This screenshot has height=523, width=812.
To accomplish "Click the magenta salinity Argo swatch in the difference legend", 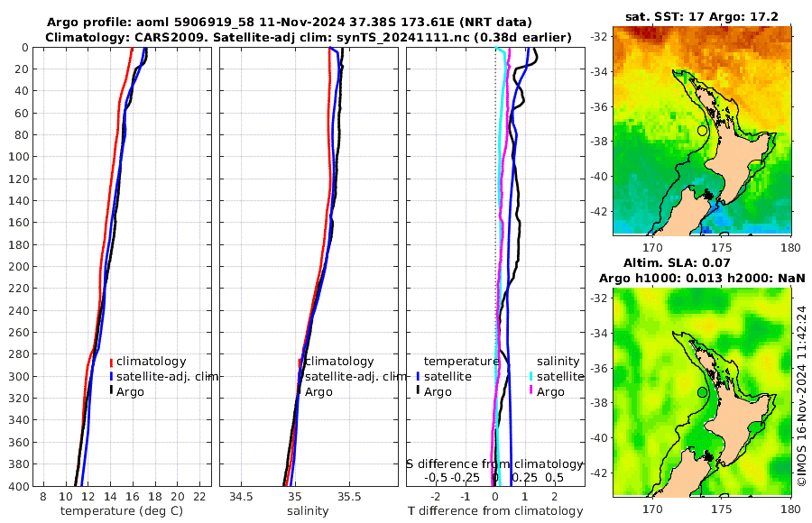I will (531, 391).
